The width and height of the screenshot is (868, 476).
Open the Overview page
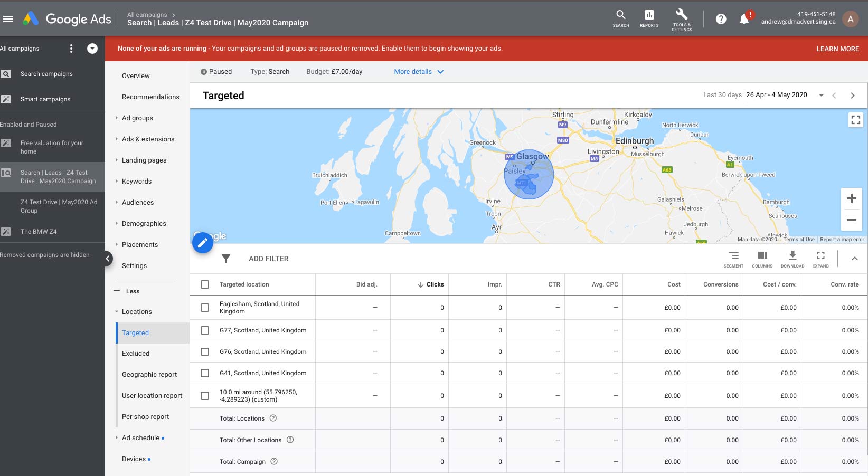pos(136,76)
